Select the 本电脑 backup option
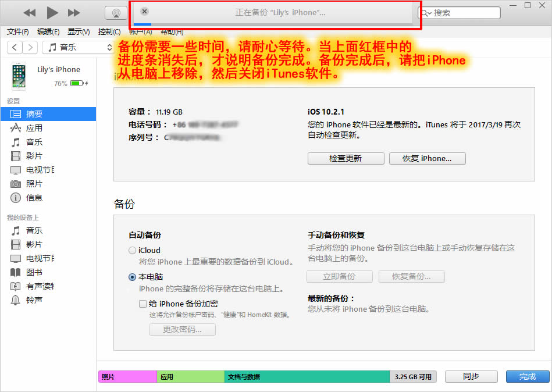The image size is (552, 392). coord(132,277)
